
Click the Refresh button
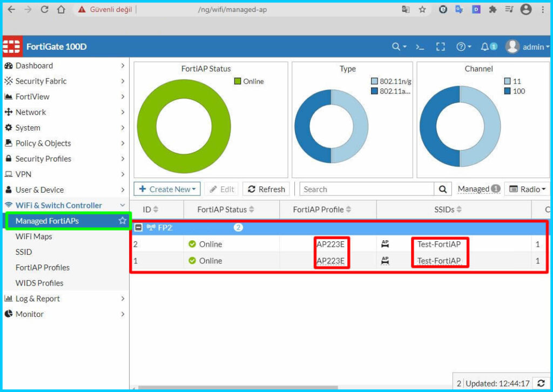(266, 189)
